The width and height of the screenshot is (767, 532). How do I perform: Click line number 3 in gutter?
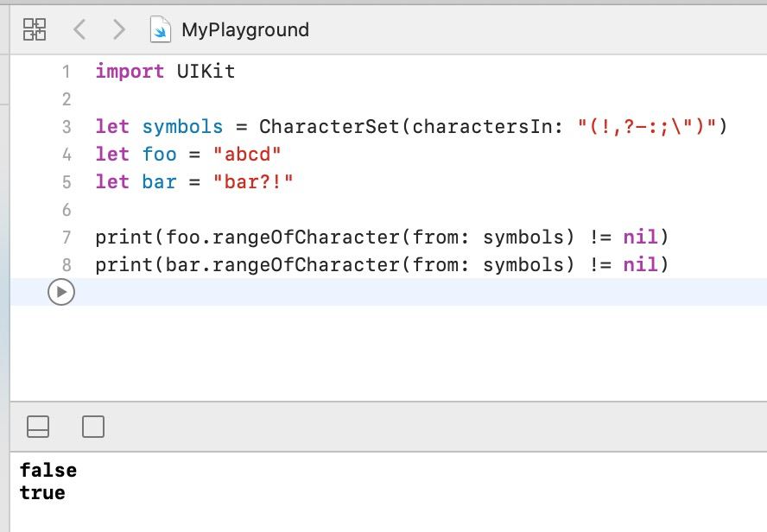[x=67, y=127]
